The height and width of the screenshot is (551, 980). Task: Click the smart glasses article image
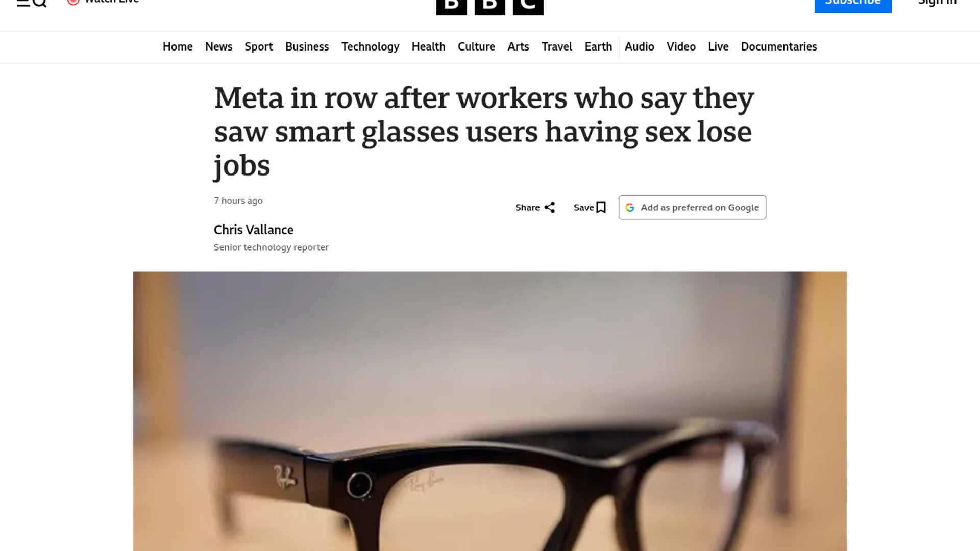pos(489,411)
